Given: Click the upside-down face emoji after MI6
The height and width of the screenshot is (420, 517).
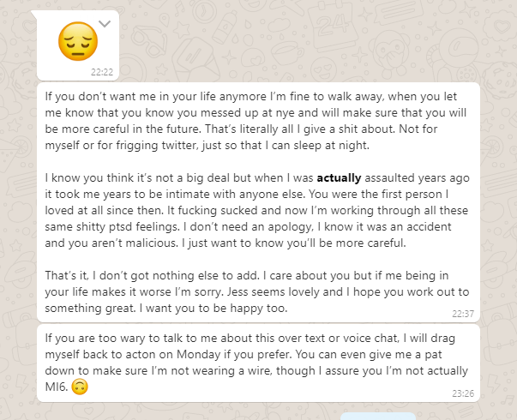Looking at the screenshot, I should point(80,387).
